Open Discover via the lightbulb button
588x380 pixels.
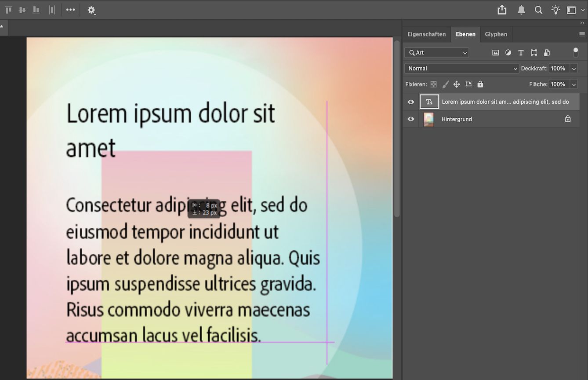555,10
